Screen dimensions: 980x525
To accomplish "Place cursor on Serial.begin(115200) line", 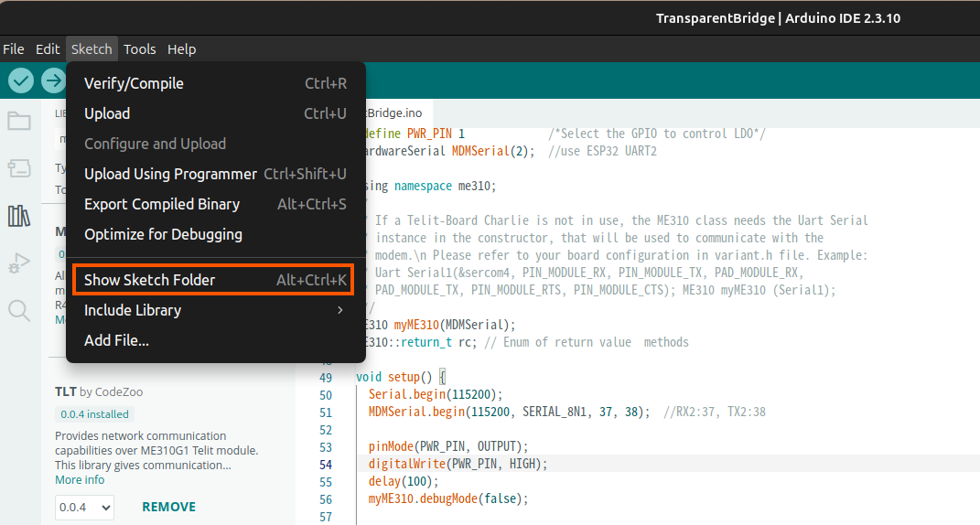I will [x=436, y=394].
